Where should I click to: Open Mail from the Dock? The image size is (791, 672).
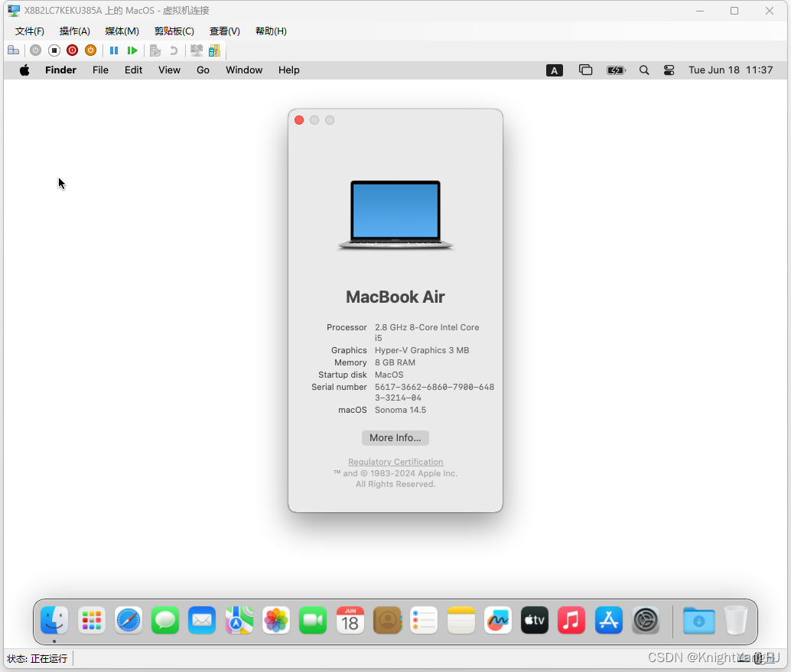[202, 621]
